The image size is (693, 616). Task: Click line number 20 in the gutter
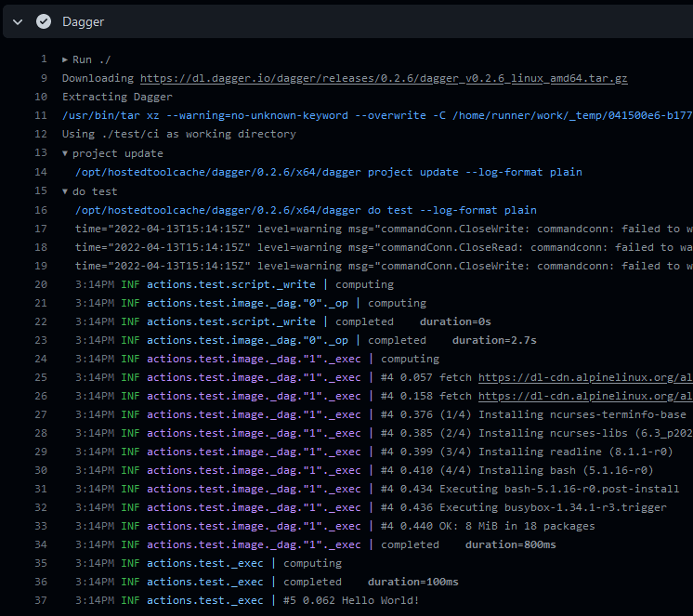[x=40, y=284]
